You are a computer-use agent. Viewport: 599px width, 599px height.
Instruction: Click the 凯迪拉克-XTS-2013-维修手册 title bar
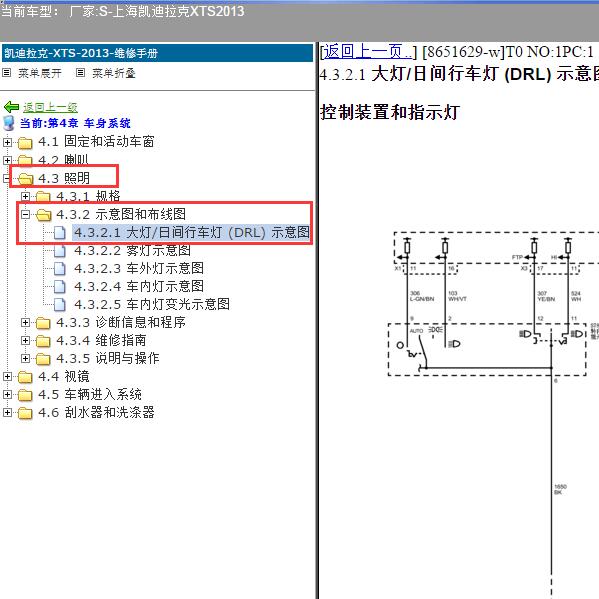point(157,53)
